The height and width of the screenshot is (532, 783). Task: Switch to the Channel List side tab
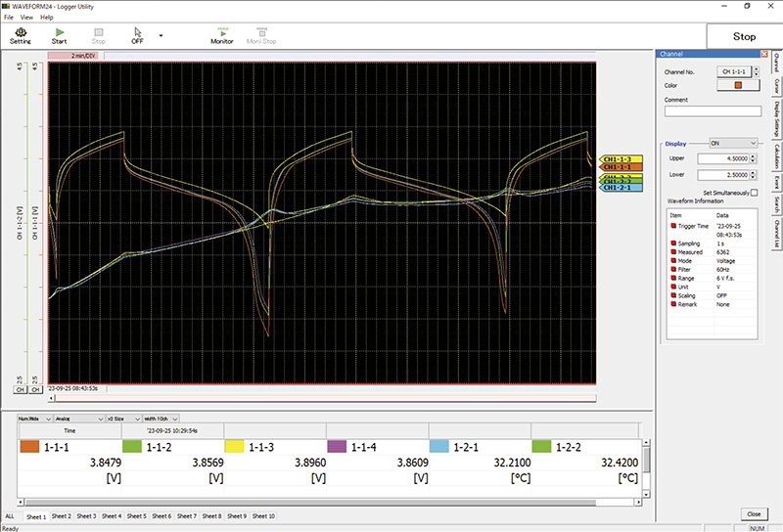776,234
